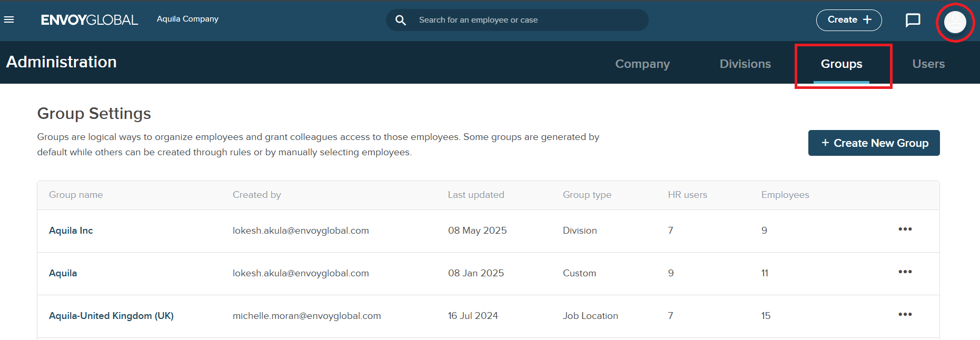The image size is (980, 340).
Task: Open three-dot menu for Aquila custom group
Action: click(905, 272)
